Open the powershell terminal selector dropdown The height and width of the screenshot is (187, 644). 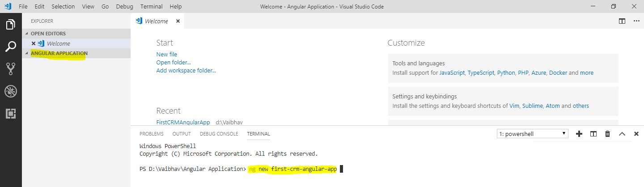pos(533,134)
